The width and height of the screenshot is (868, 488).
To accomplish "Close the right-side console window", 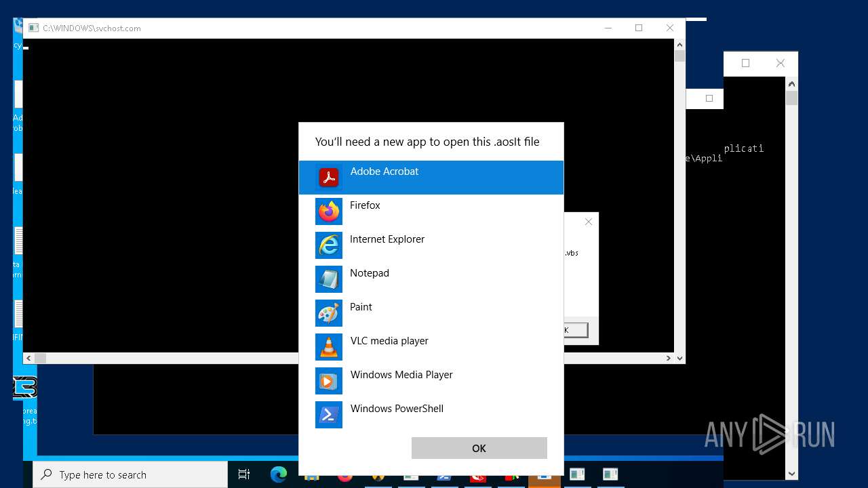I will tap(781, 63).
